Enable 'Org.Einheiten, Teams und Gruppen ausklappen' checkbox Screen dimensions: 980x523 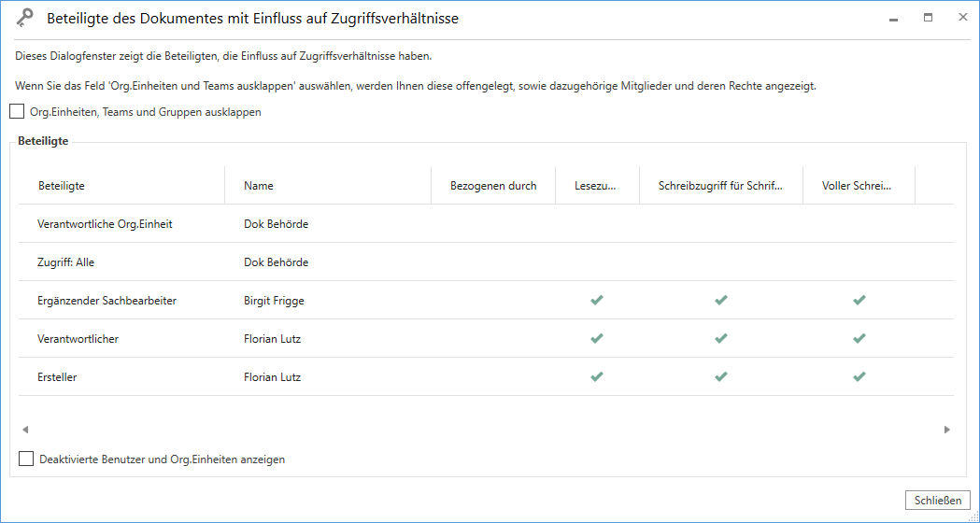click(17, 112)
